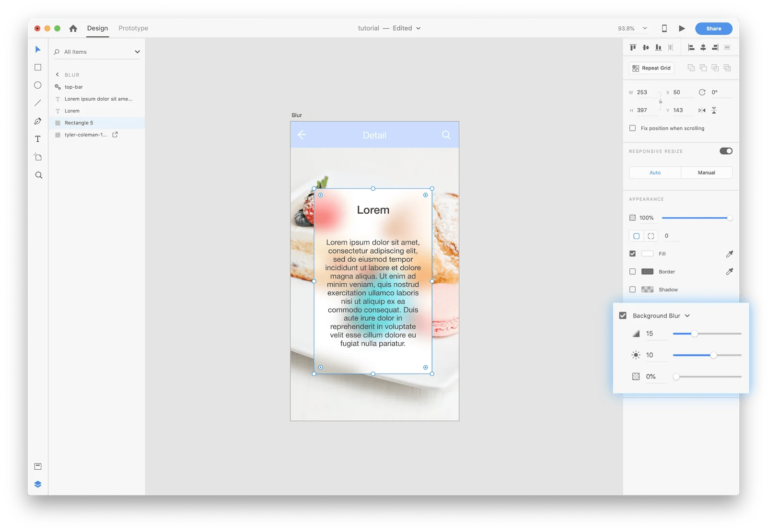
Task: Click the Repeat Grid button
Action: (651, 68)
